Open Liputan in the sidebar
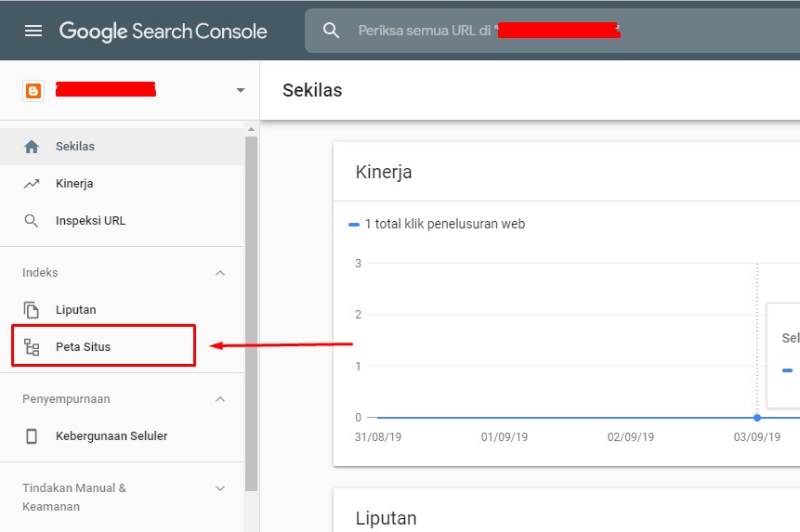800x532 pixels. pos(122,310)
